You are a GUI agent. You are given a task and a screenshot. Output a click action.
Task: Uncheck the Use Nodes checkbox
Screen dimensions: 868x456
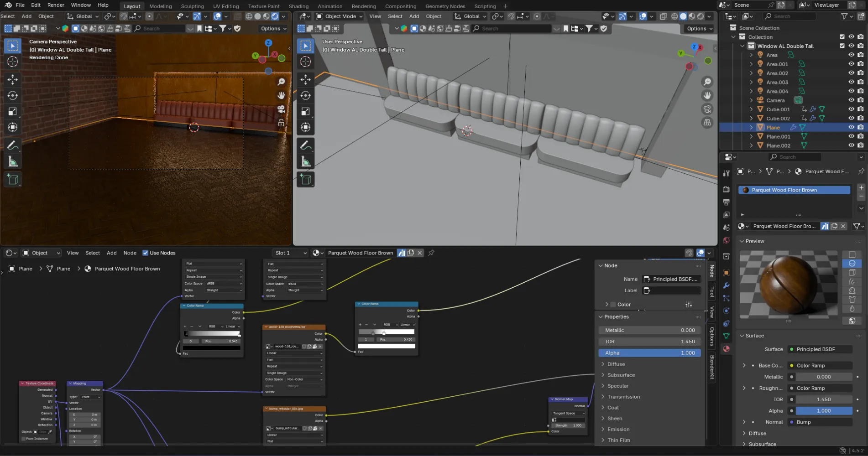click(x=145, y=253)
